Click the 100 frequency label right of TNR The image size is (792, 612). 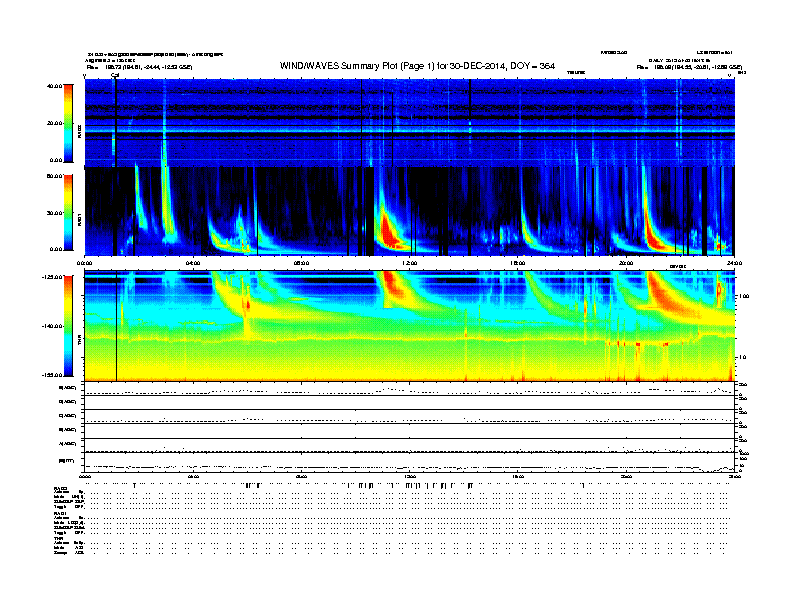[744, 296]
